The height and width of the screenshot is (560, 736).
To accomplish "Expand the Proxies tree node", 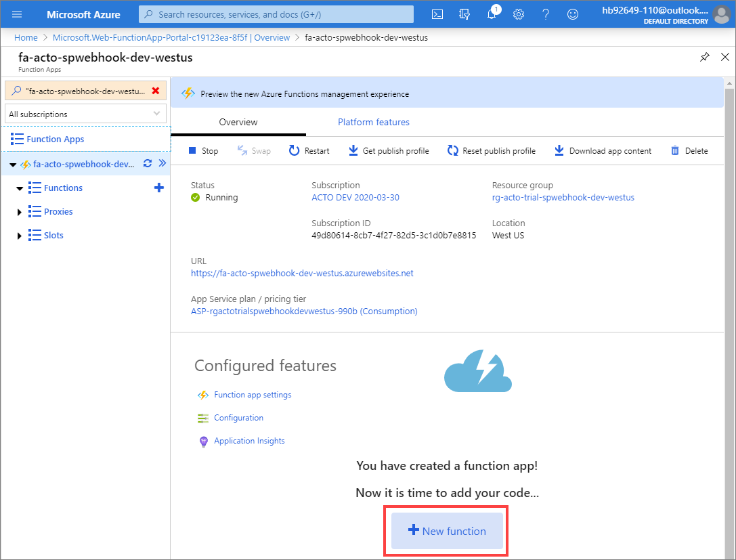I will tap(19, 212).
